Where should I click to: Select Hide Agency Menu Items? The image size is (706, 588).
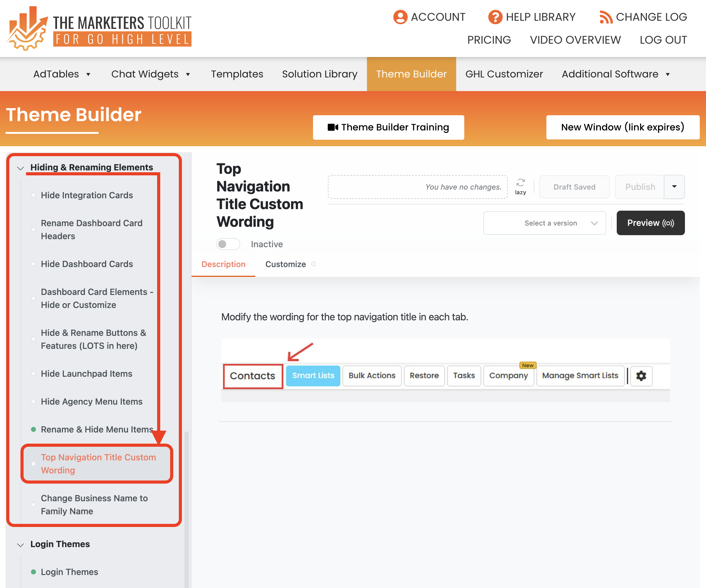pyautogui.click(x=91, y=402)
